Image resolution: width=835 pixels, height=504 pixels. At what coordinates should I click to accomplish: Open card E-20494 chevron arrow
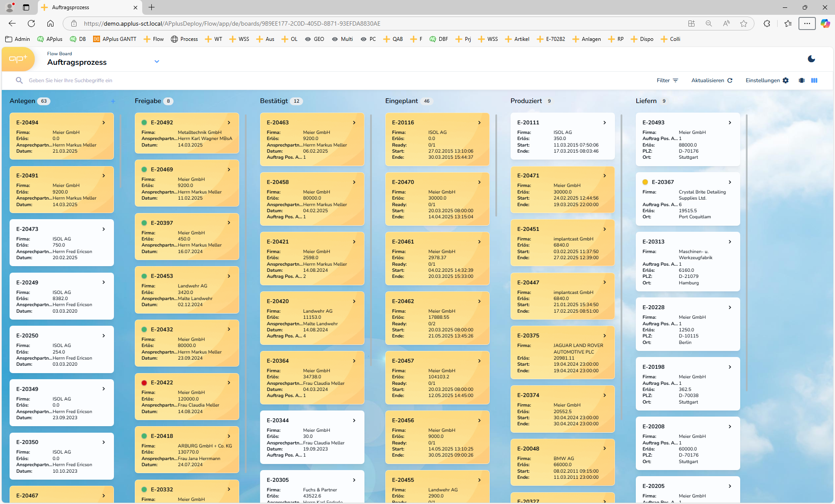click(x=104, y=123)
